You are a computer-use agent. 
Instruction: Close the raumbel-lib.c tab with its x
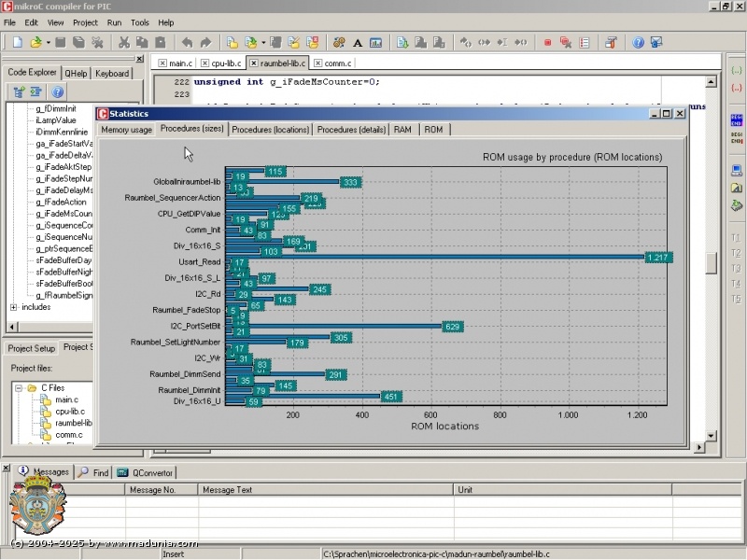253,63
